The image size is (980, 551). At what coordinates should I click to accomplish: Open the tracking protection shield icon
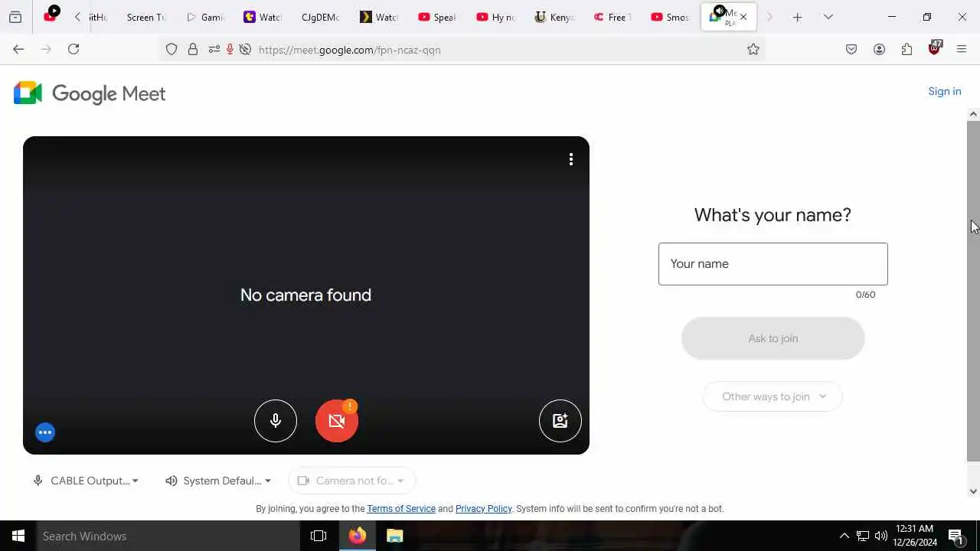pyautogui.click(x=171, y=50)
